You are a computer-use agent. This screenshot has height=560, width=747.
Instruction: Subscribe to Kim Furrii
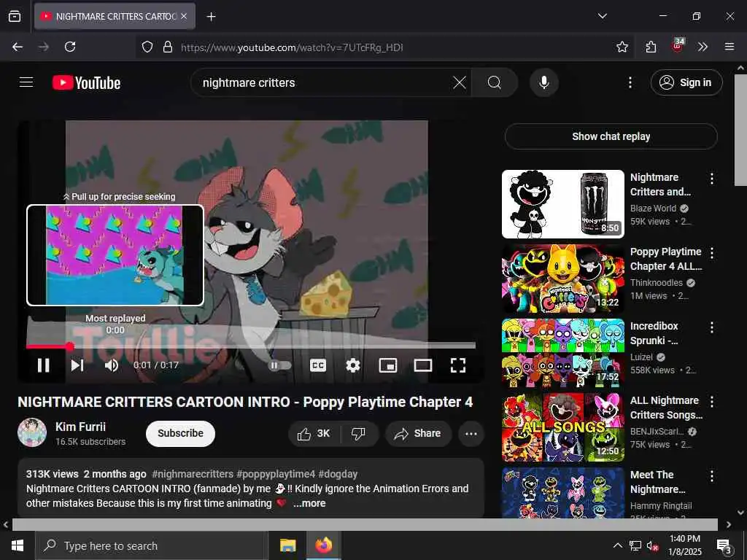[x=181, y=433]
